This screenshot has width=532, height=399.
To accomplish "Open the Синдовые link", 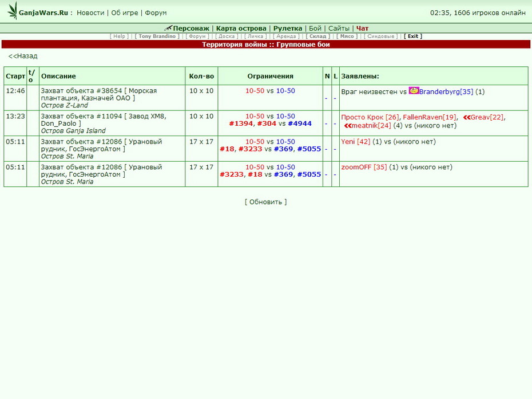I will 380,36.
